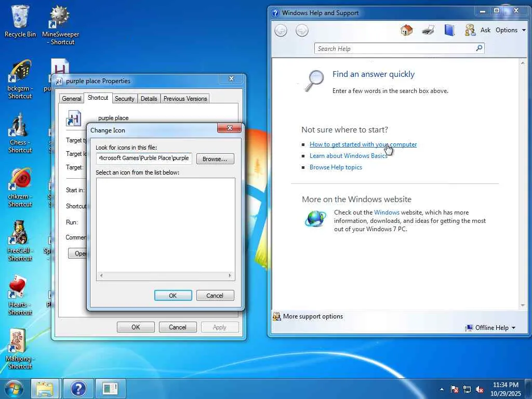Viewport: 532px width, 399px height.
Task: Show hidden tray icons arrow
Action: (442, 389)
